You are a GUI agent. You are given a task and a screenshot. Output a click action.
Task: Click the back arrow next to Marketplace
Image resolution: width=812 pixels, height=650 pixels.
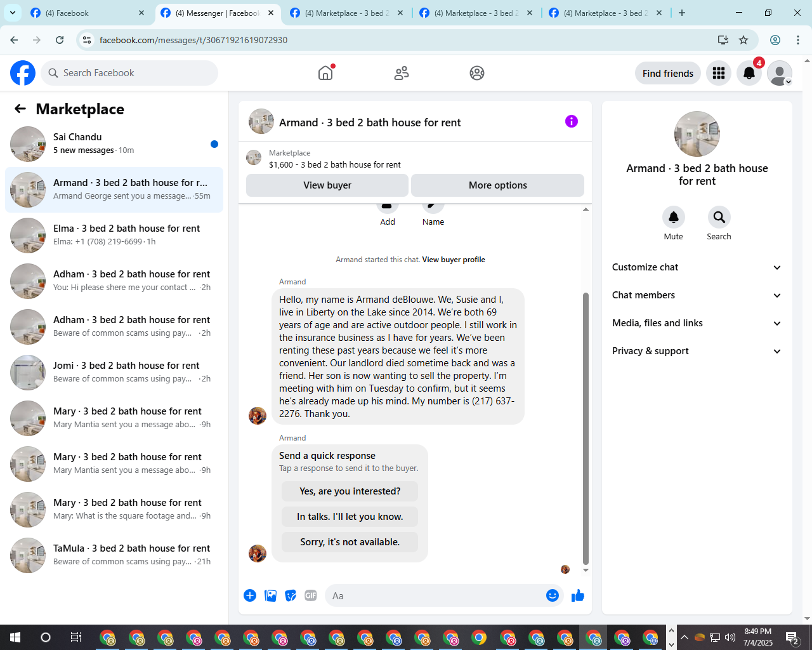[20, 109]
